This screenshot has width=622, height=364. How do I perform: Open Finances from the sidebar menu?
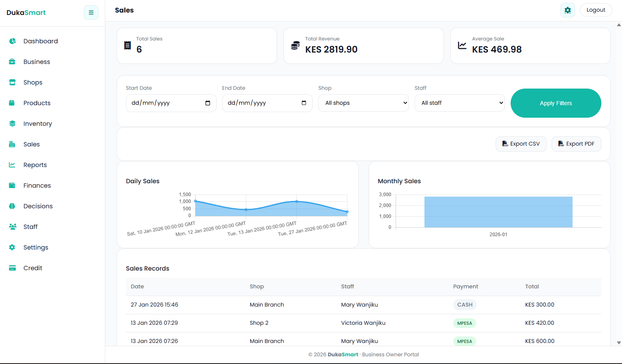tap(37, 186)
